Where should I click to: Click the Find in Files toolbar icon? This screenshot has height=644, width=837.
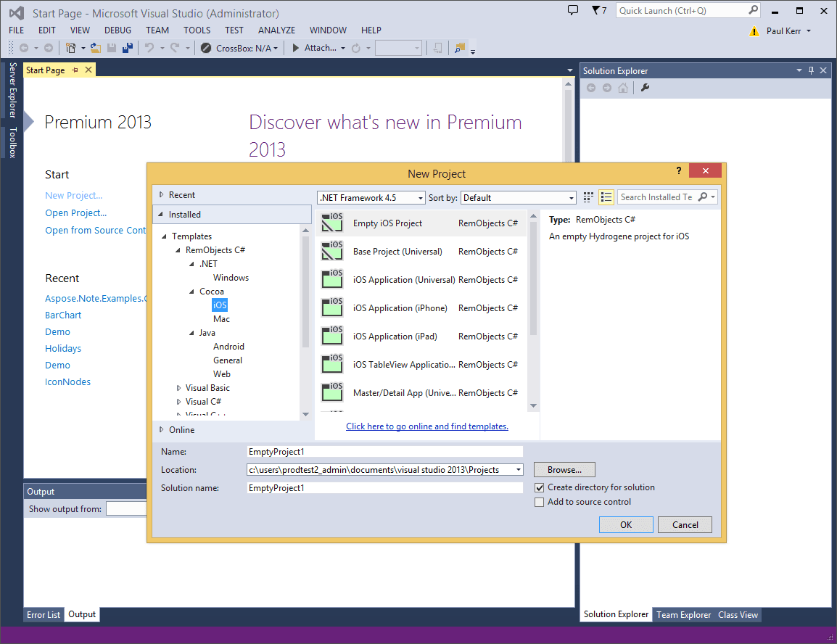pos(459,48)
